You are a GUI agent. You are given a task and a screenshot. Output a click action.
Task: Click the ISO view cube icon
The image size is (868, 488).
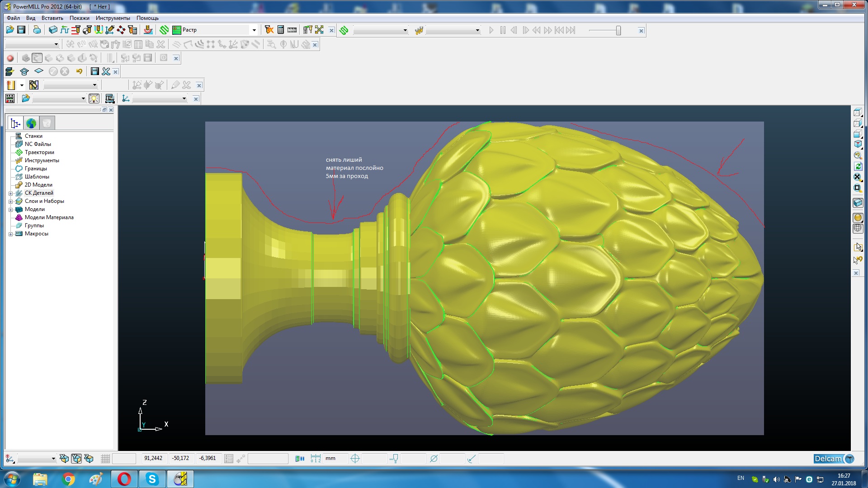[858, 144]
